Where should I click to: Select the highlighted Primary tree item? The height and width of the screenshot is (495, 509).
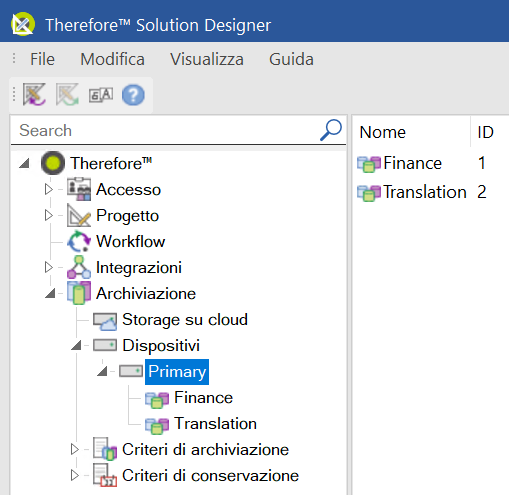[x=177, y=372]
